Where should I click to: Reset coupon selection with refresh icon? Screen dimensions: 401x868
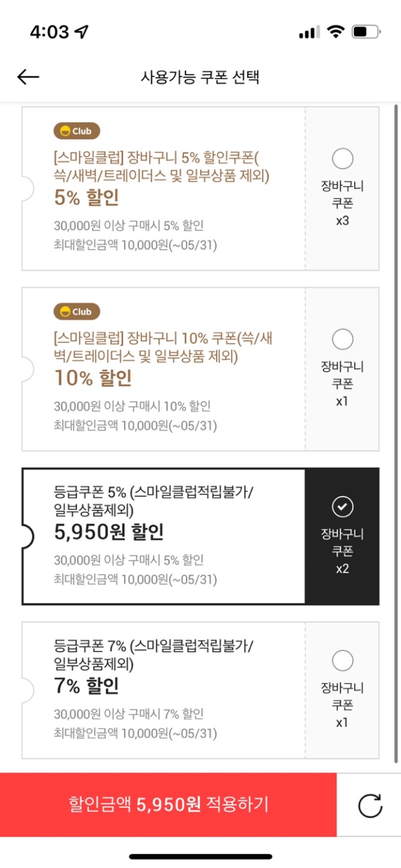click(370, 805)
